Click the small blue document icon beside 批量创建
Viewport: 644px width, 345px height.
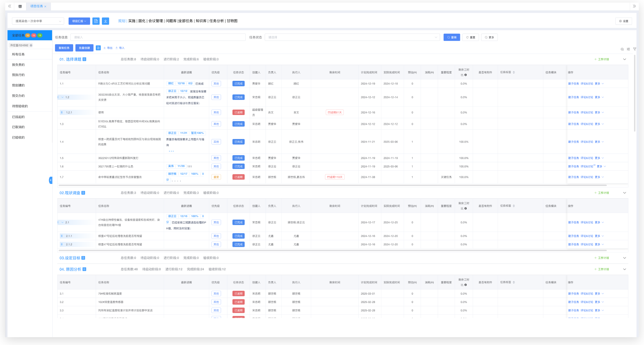pos(98,48)
